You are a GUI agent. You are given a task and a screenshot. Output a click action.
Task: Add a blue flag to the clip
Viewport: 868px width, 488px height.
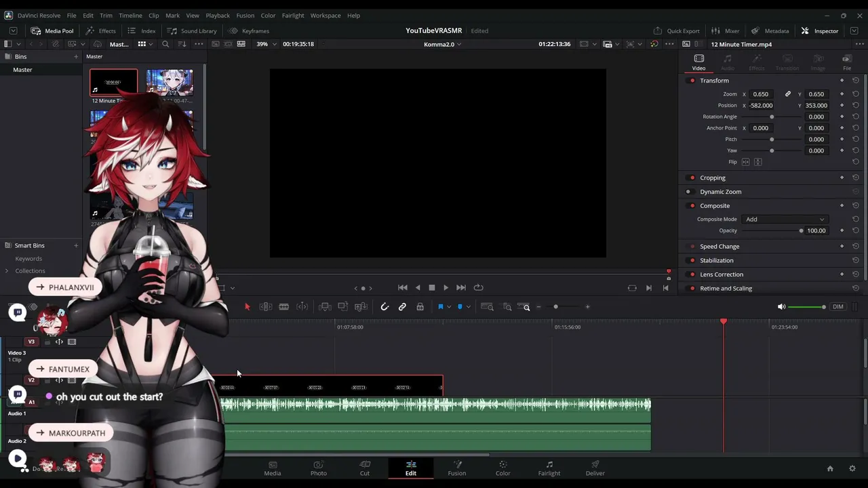[441, 307]
